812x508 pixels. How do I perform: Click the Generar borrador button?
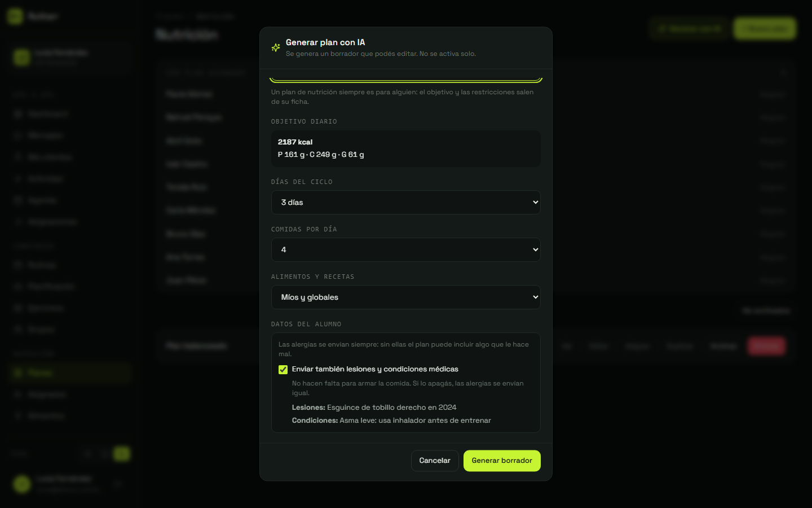[x=502, y=461]
